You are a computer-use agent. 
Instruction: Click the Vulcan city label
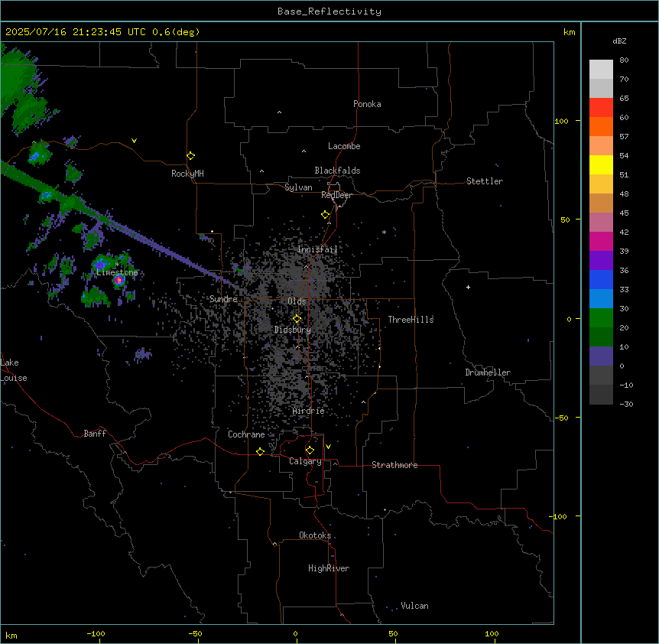click(414, 606)
